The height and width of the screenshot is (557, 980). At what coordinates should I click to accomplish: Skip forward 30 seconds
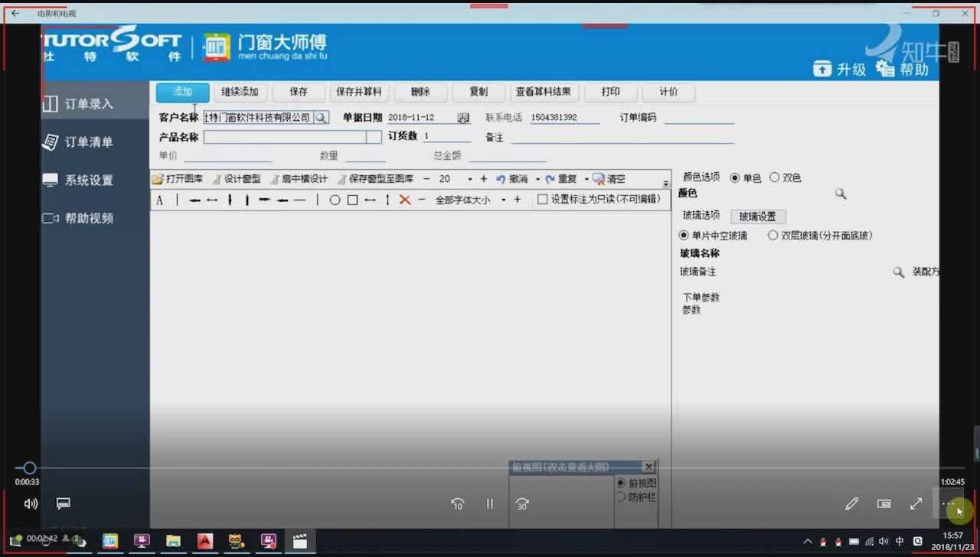pos(523,503)
